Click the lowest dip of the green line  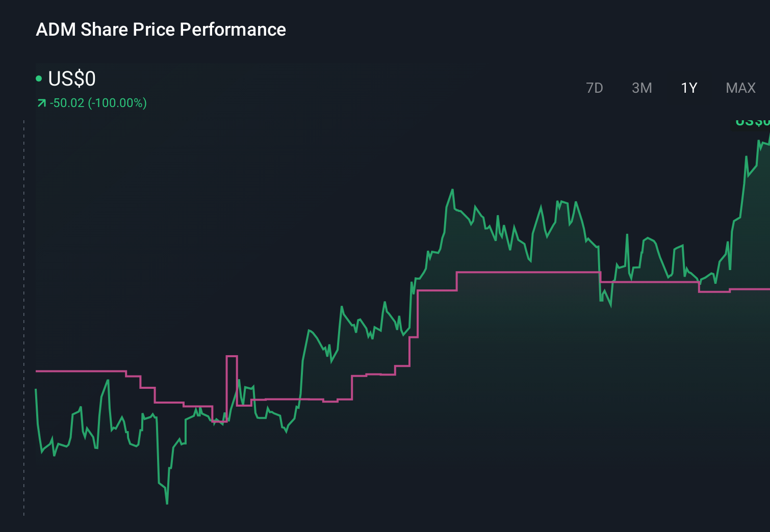167,503
